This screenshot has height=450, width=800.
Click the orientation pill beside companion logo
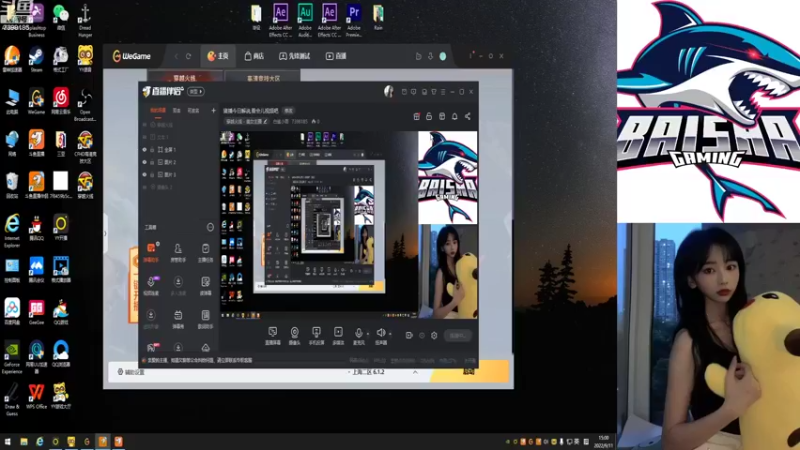tap(196, 91)
